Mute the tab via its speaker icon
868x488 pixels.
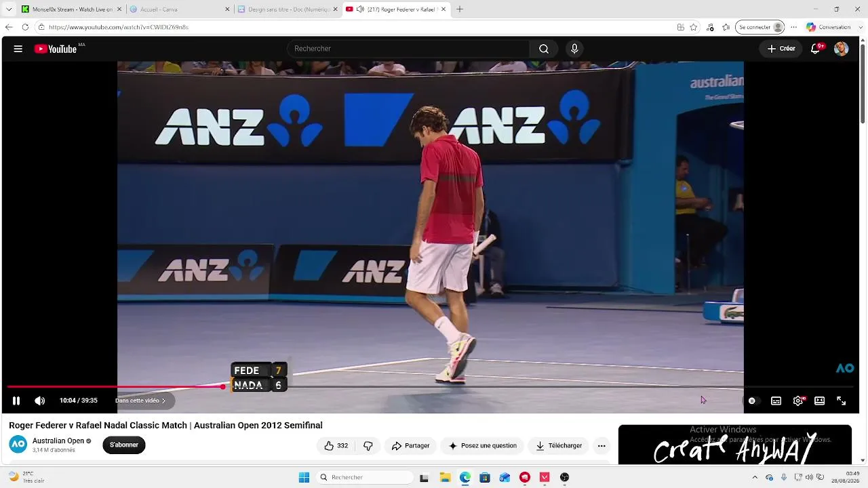pos(360,9)
